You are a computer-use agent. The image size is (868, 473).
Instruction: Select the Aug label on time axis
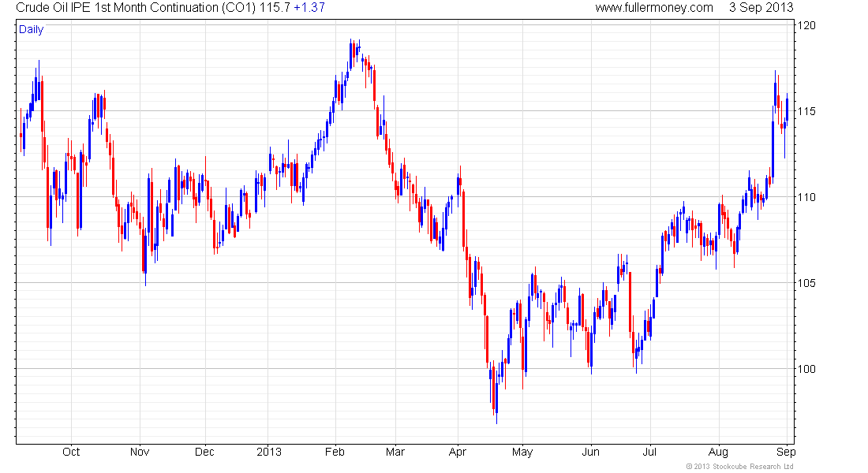click(x=719, y=453)
